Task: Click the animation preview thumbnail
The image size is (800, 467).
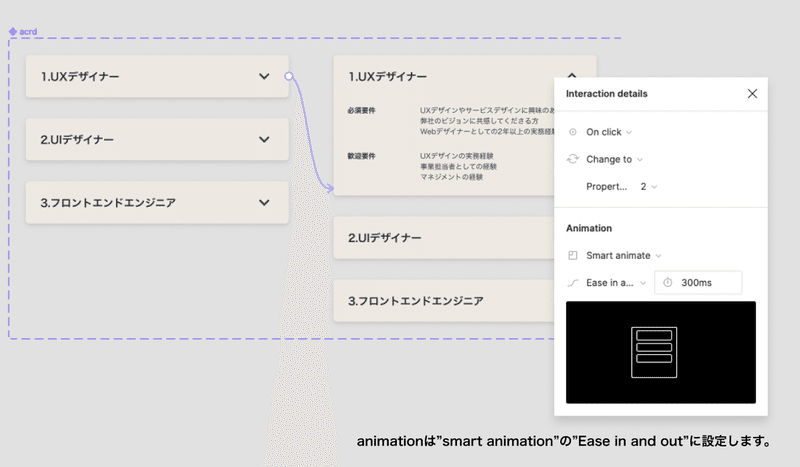Action: [x=661, y=352]
